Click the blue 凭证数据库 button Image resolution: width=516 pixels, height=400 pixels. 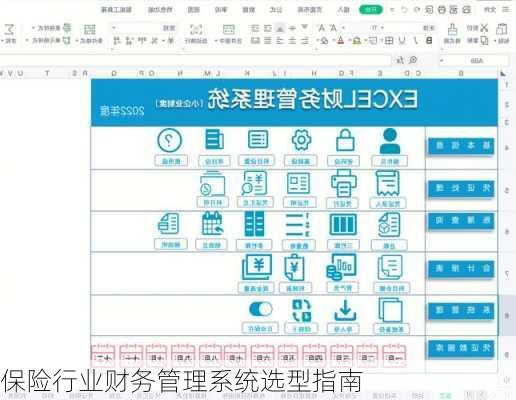461,348
